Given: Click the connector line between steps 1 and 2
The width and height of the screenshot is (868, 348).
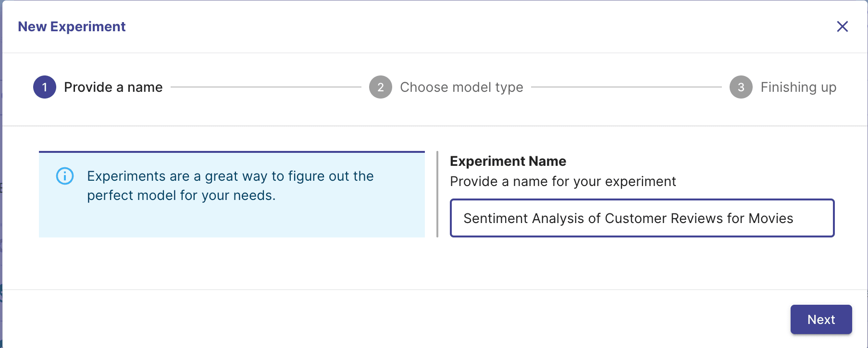Looking at the screenshot, I should click(x=266, y=87).
